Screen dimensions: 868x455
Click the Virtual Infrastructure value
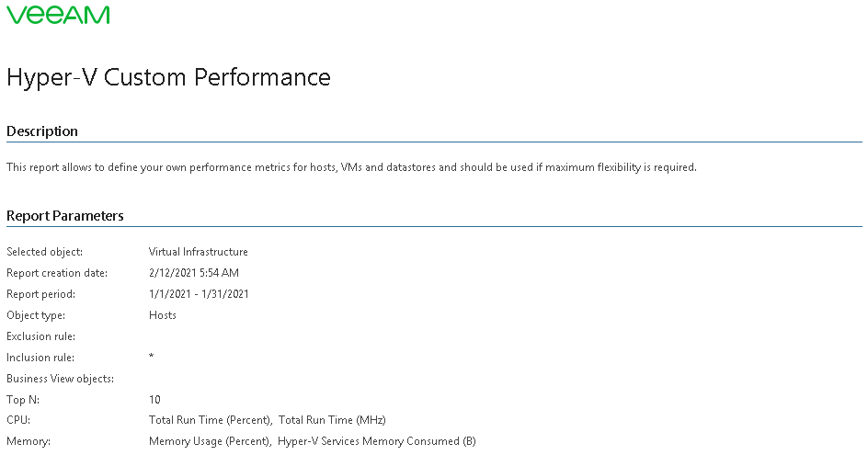click(x=198, y=252)
